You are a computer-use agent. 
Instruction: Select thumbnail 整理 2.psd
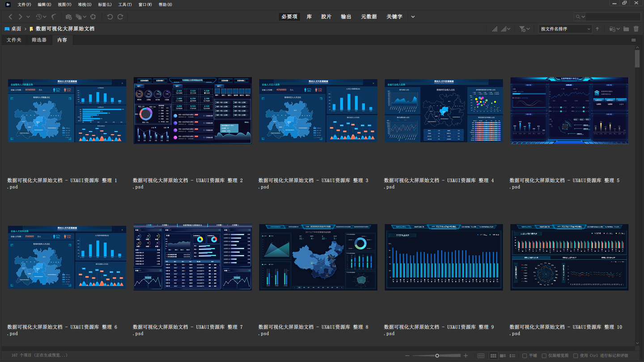click(x=192, y=110)
